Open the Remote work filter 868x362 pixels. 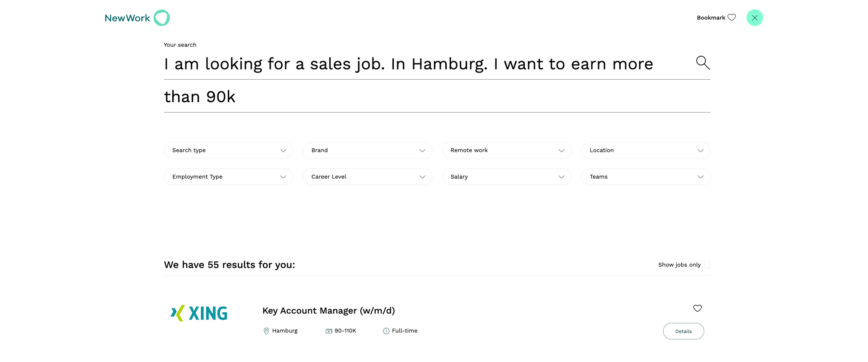507,150
